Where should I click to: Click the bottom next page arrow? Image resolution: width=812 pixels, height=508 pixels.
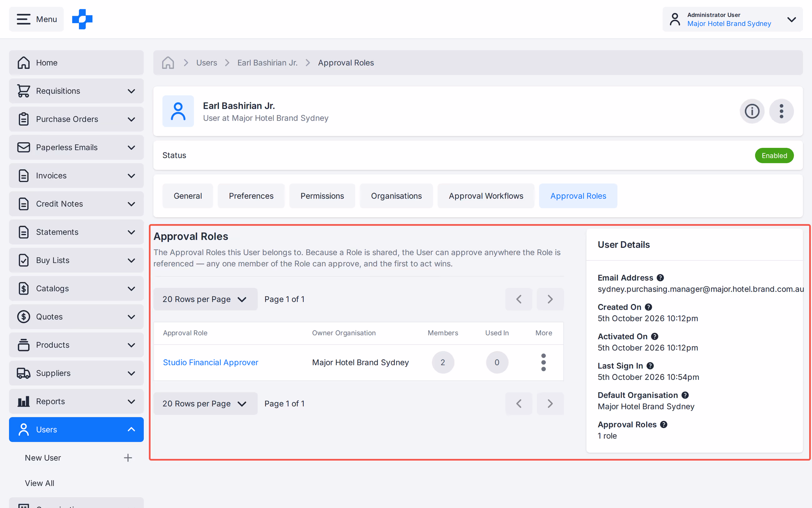[x=550, y=404]
